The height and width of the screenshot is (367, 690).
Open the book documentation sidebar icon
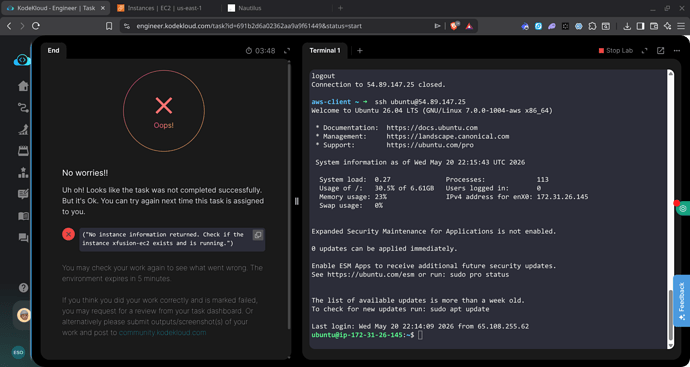23,216
